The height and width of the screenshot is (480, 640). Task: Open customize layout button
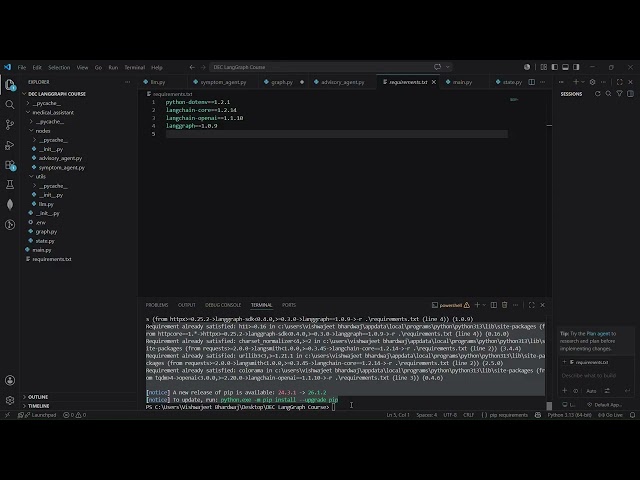click(544, 67)
